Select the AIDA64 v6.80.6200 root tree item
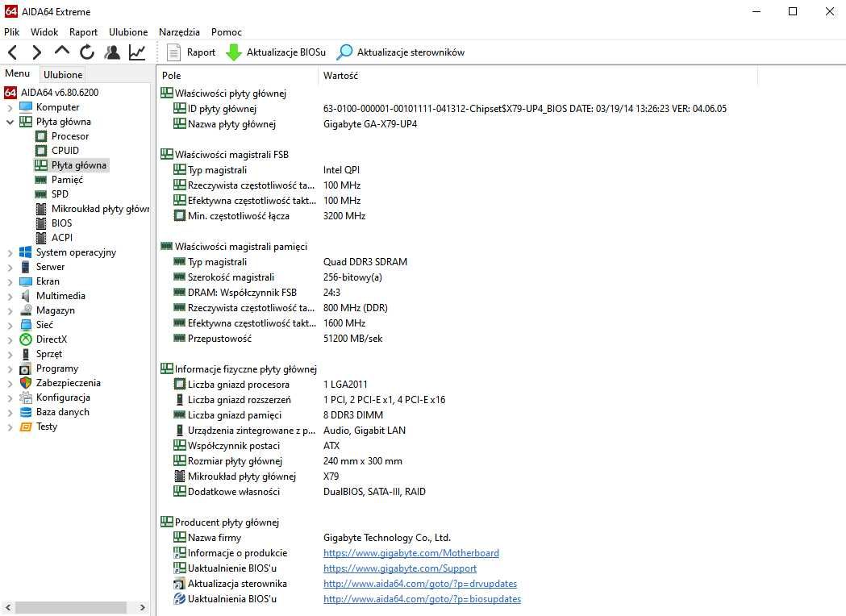 52,92
